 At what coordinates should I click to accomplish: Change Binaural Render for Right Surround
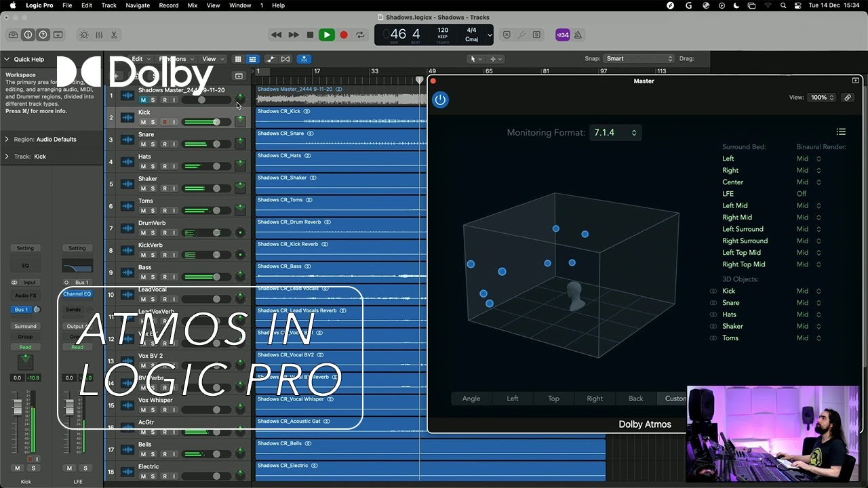[809, 241]
